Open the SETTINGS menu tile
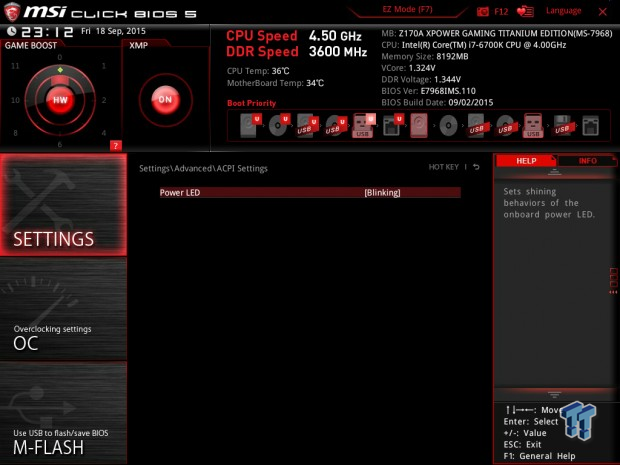The image size is (620, 465). click(63, 204)
